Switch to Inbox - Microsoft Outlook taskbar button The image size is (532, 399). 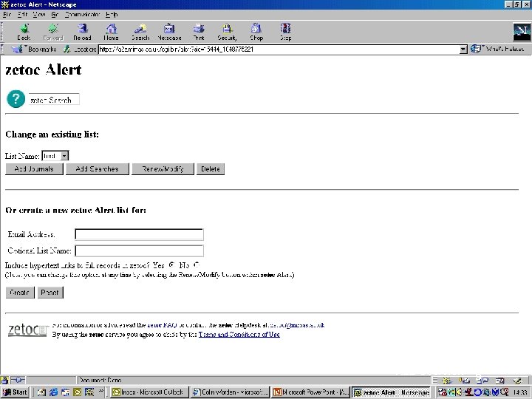pyautogui.click(x=149, y=392)
